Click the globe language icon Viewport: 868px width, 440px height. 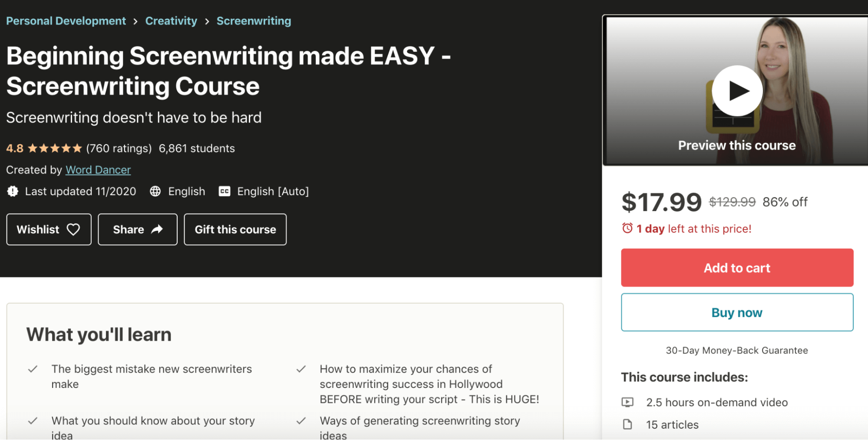click(155, 191)
